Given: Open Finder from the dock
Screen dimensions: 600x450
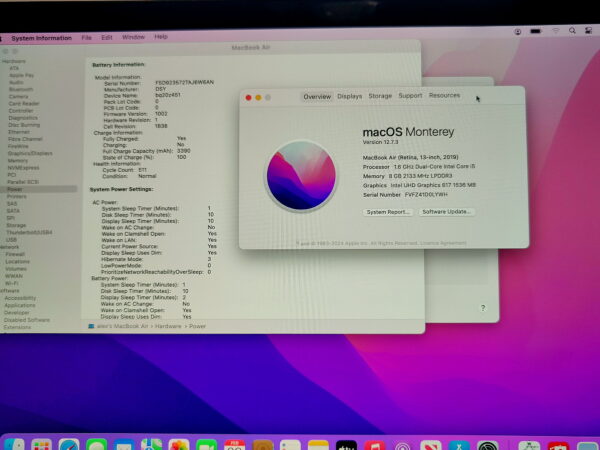Looking at the screenshot, I should coord(14,445).
